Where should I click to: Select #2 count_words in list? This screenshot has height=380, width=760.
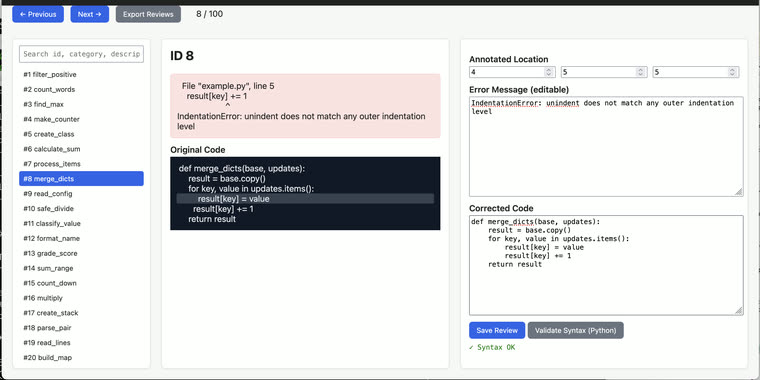coord(81,90)
